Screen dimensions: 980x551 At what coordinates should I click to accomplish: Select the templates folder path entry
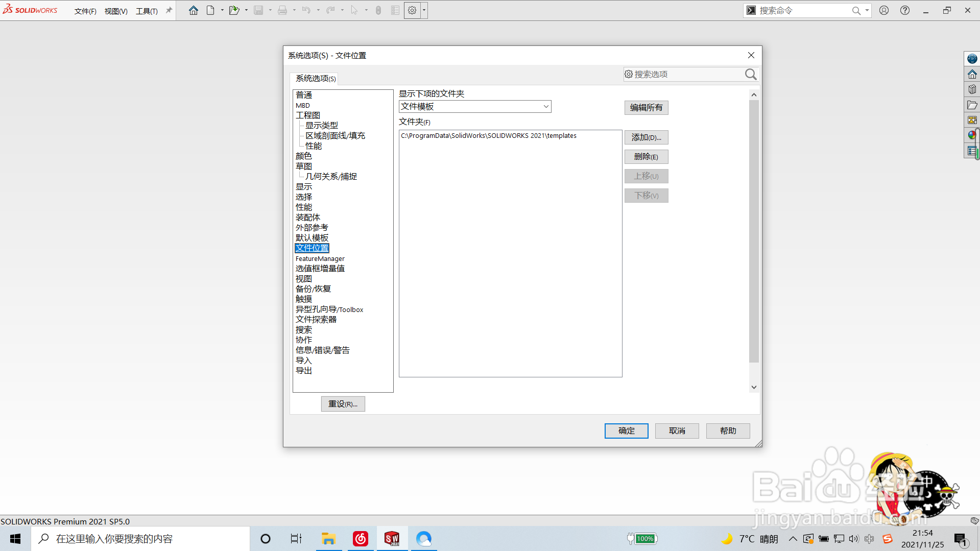pyautogui.click(x=489, y=136)
